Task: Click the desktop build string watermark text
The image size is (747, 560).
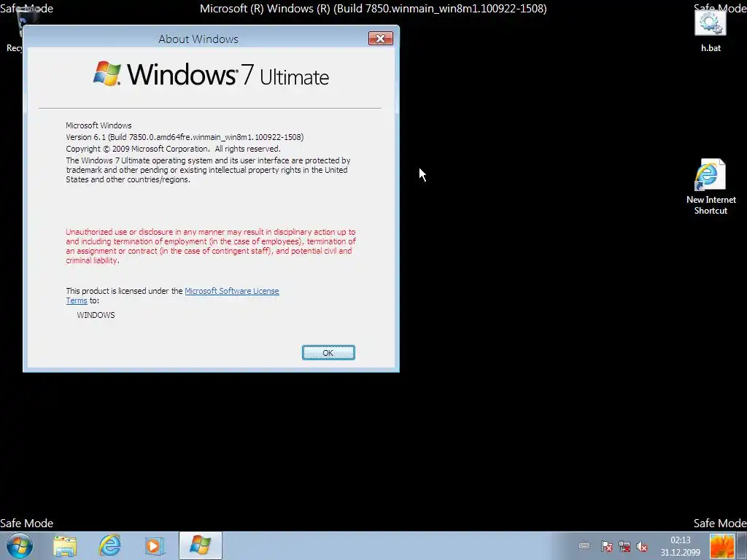Action: point(373,9)
